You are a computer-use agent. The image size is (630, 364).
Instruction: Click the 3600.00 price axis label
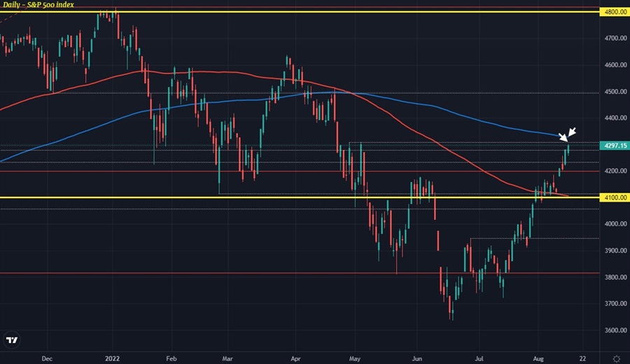click(615, 330)
